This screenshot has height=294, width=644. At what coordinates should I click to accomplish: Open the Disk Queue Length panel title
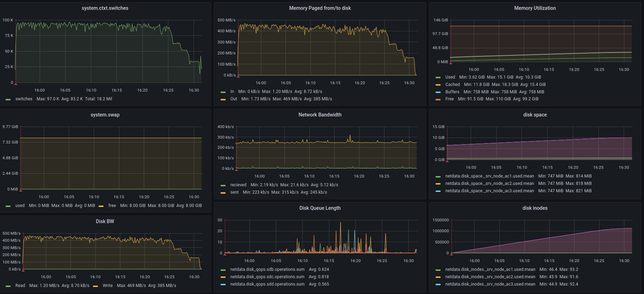(320, 208)
